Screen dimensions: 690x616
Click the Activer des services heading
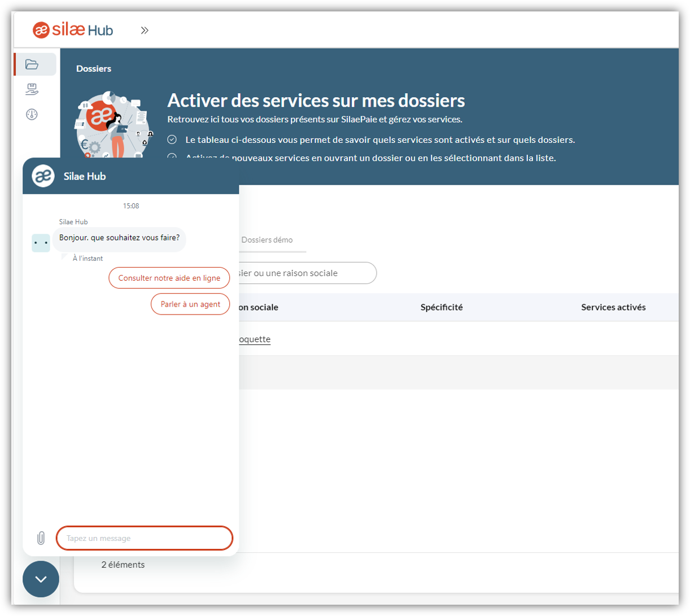click(316, 101)
